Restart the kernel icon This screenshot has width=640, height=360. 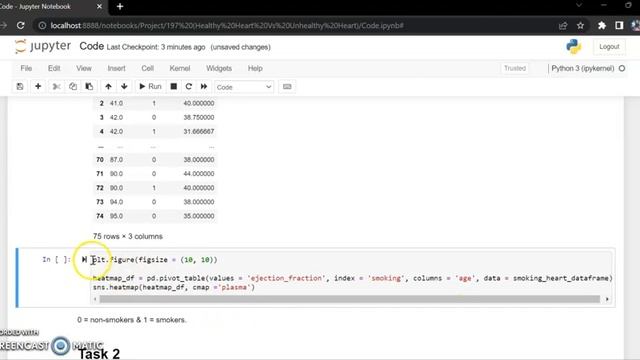(x=189, y=87)
